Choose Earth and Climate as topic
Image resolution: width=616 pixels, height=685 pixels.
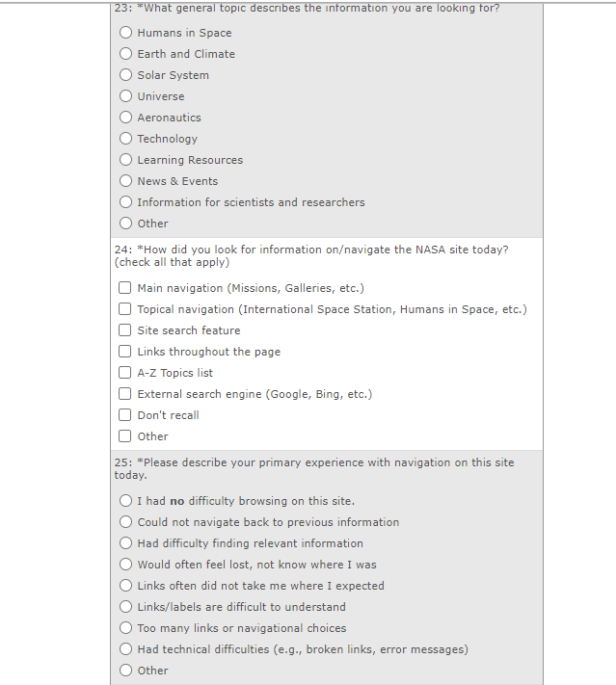[x=126, y=54]
